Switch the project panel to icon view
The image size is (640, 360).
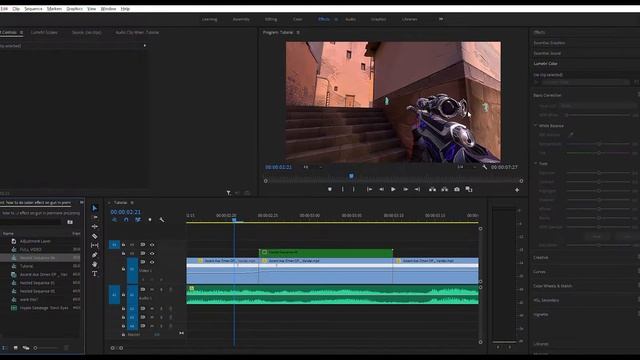(16, 348)
